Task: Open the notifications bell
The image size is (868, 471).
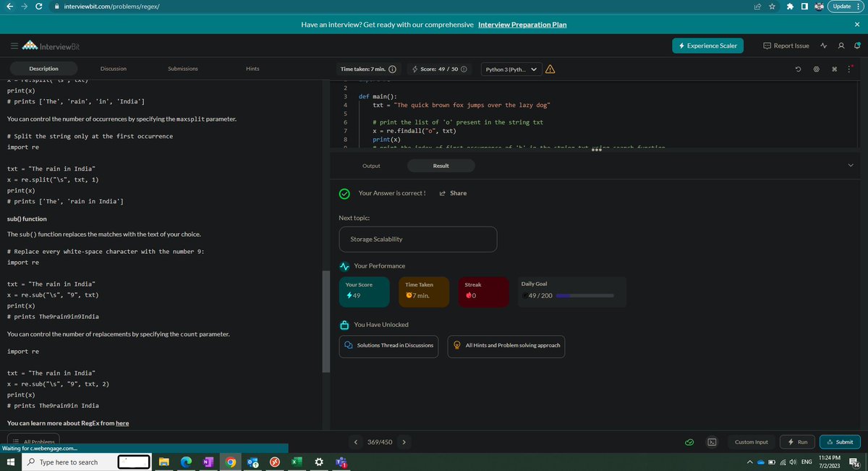Action: tap(856, 46)
